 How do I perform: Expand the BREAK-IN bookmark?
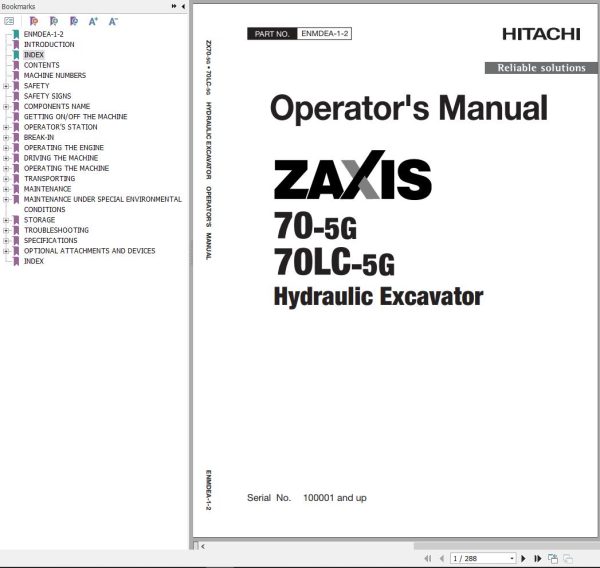pyautogui.click(x=6, y=138)
